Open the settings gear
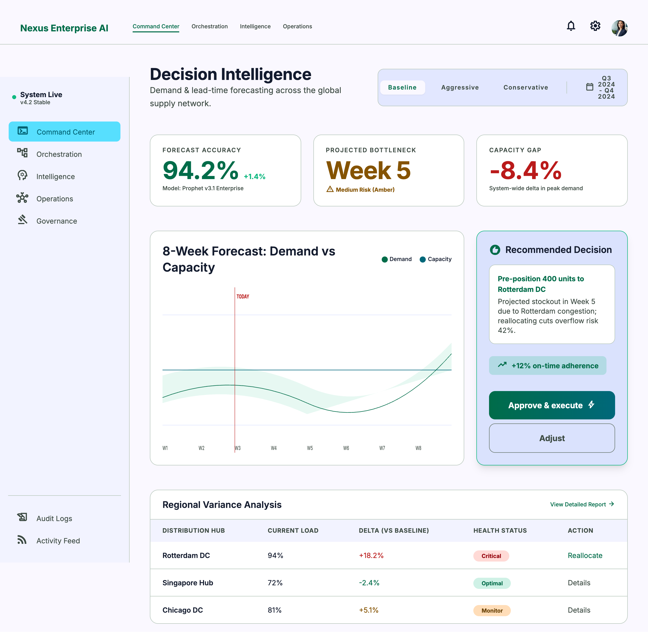Viewport: 648px width, 644px height. [x=595, y=26]
